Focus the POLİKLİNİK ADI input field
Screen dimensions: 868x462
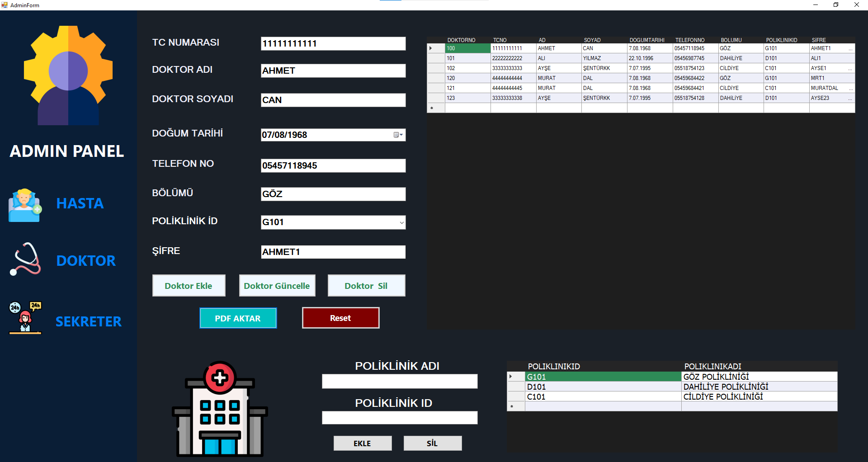click(400, 381)
